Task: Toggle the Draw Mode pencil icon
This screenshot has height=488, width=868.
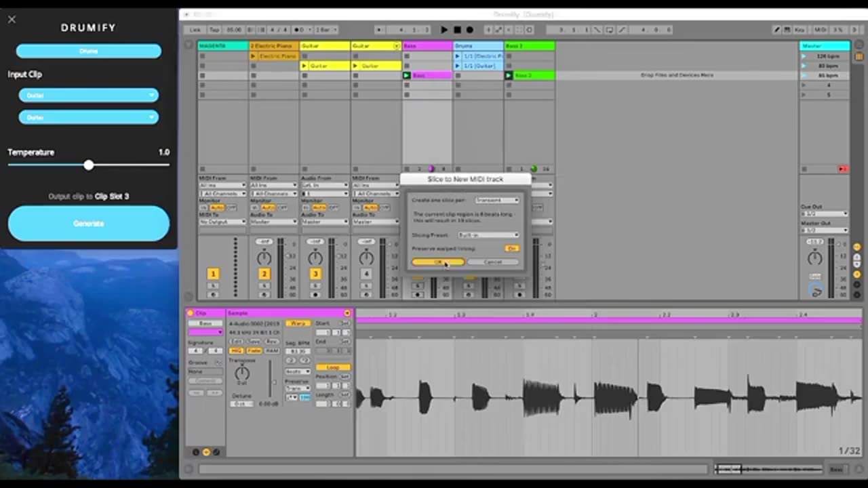Action: (777, 30)
